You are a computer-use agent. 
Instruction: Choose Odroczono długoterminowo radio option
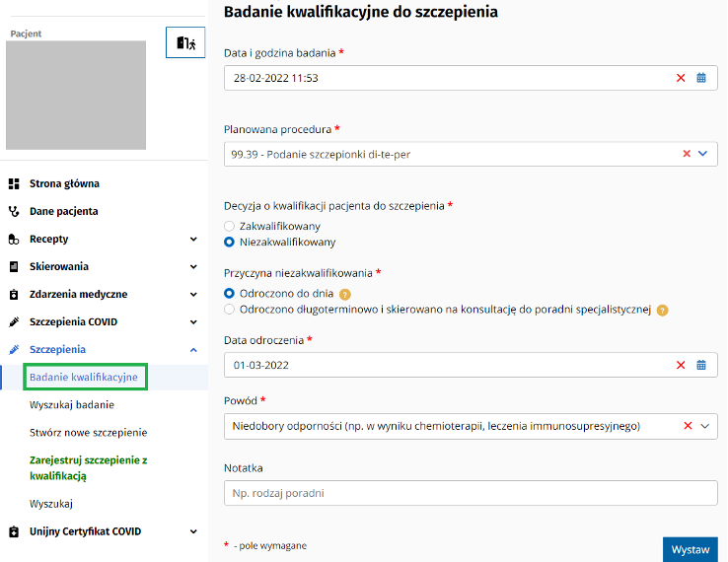[229, 309]
